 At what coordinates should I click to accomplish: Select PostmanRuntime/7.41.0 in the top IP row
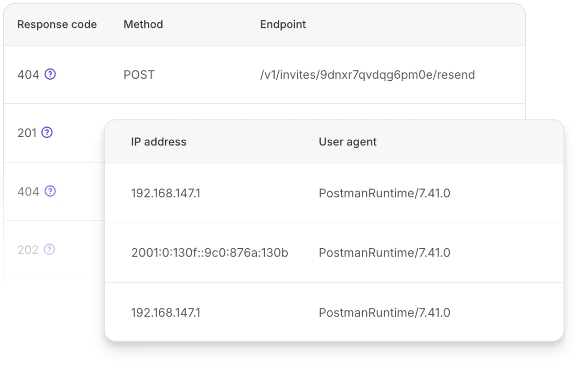coord(384,193)
